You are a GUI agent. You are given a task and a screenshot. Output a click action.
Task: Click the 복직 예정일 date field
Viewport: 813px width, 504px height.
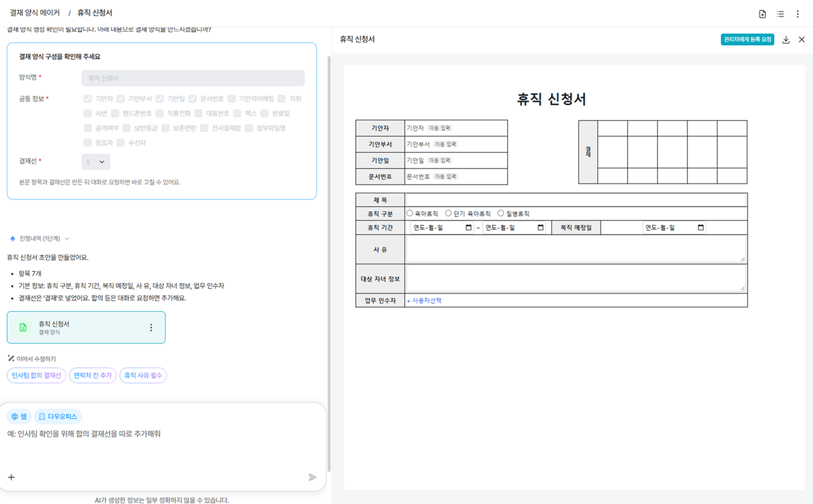674,228
